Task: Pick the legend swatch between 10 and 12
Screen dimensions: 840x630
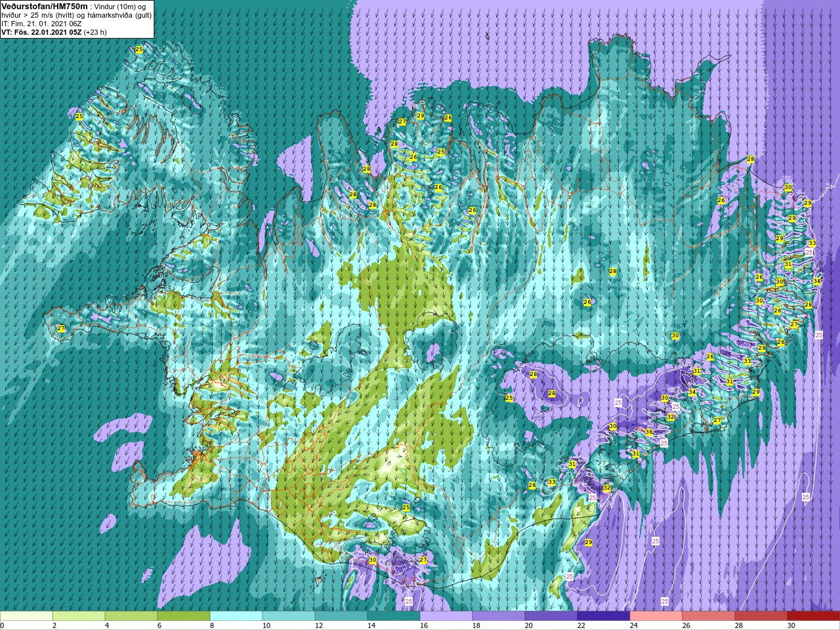Action: tap(289, 616)
